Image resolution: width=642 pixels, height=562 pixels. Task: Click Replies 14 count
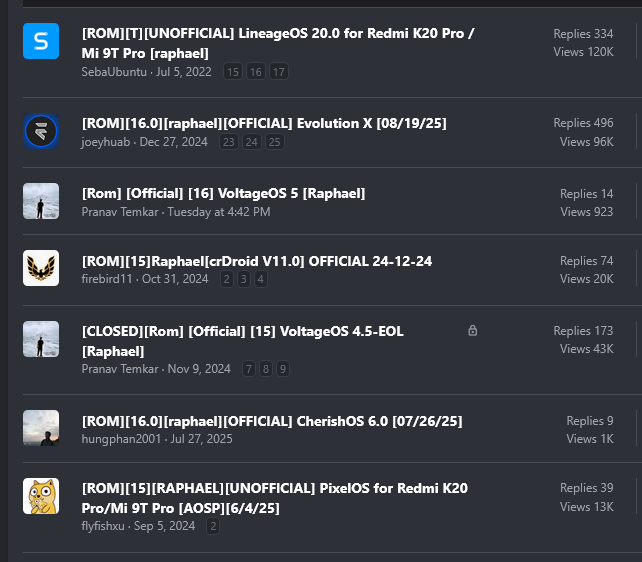pos(586,194)
